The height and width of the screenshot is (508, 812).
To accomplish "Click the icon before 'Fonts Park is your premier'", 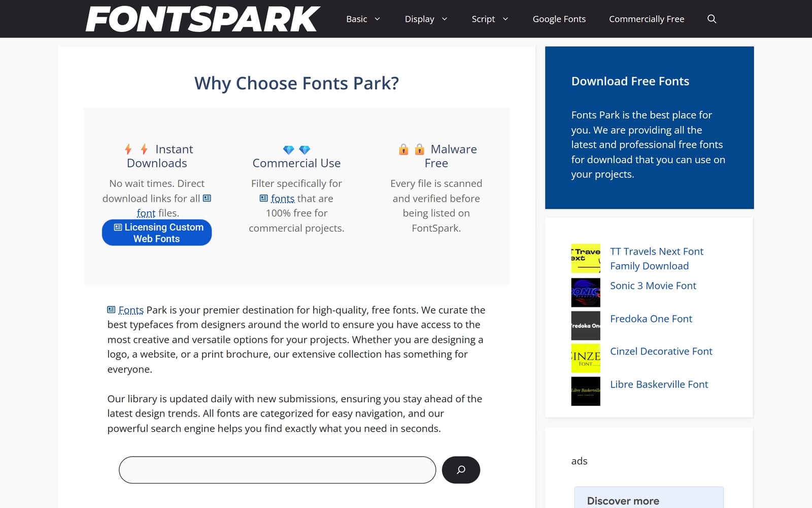I will 111,309.
